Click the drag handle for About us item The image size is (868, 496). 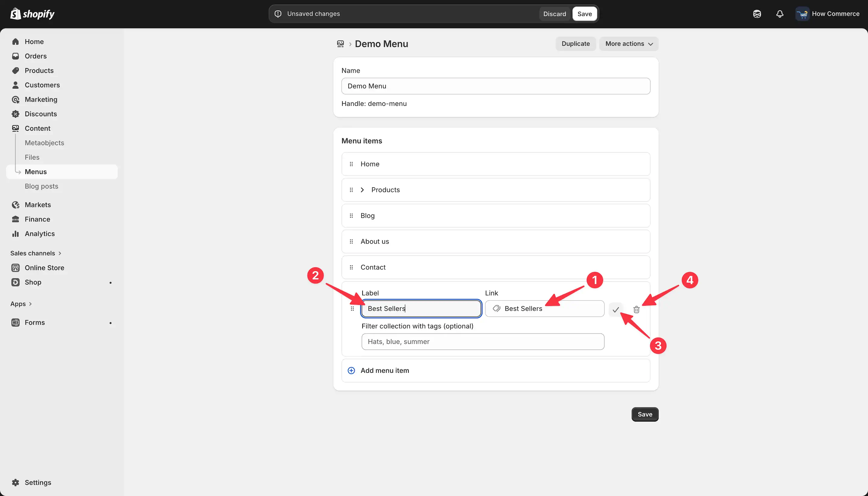pos(351,242)
